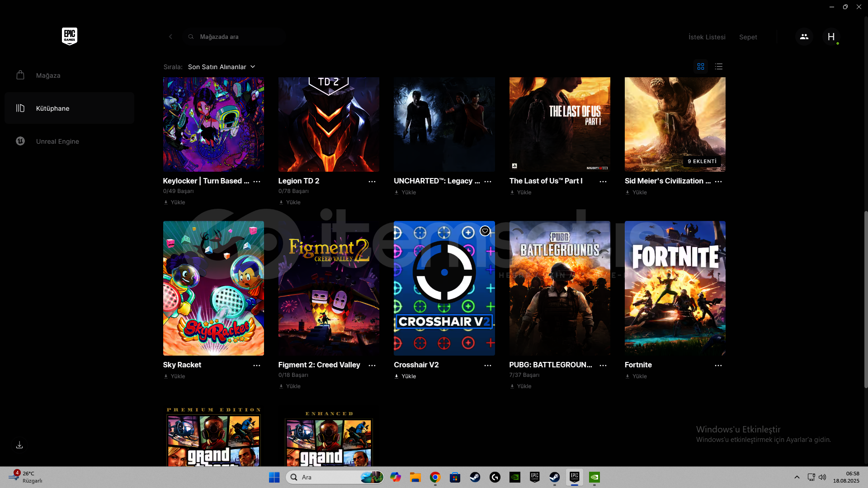The height and width of the screenshot is (488, 868).
Task: Click Yükle under The Last of Us
Action: [521, 192]
